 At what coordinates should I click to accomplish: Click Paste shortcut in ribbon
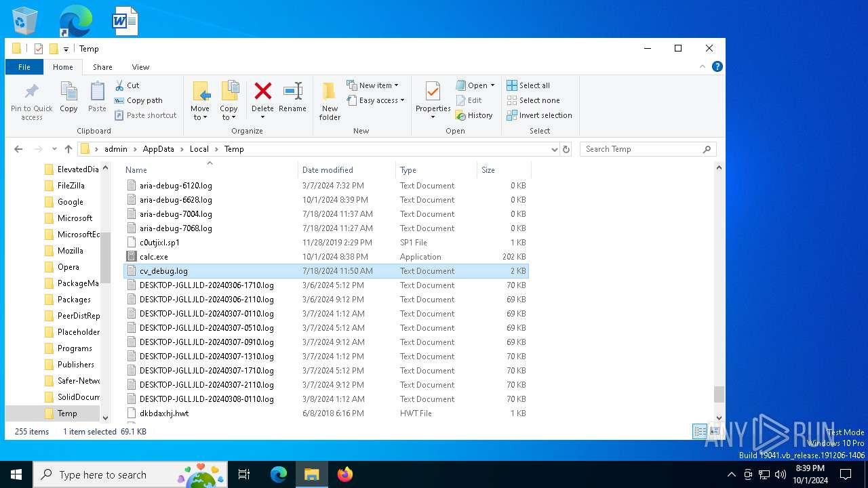145,115
